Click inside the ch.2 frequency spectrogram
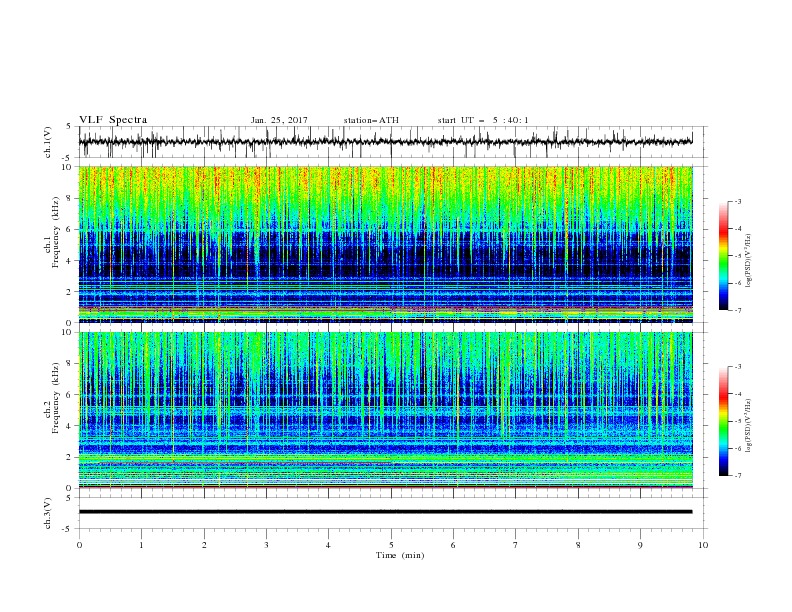The image size is (792, 612). [x=385, y=410]
